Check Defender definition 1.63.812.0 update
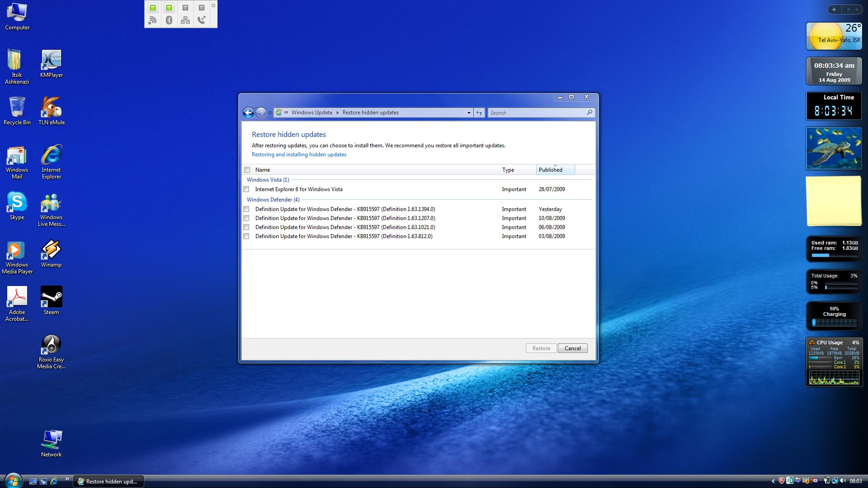 246,236
